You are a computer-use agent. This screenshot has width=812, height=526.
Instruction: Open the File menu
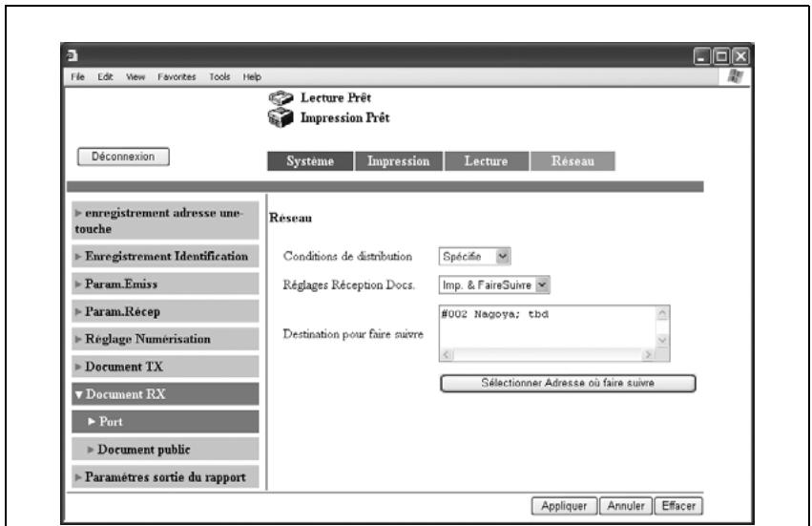click(x=77, y=76)
